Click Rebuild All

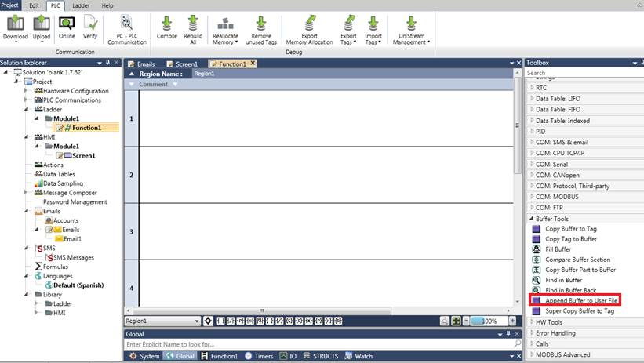point(193,30)
